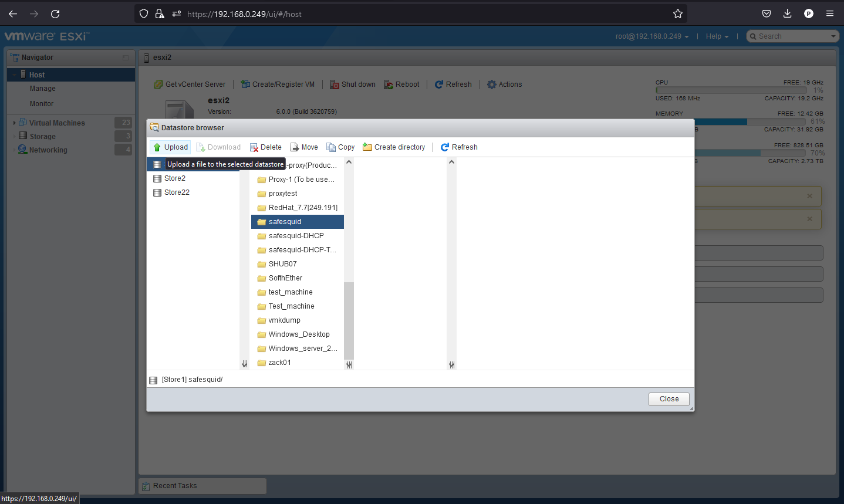Click the folder column scrollbar thumb
Viewport: 844px width, 504px height.
(x=349, y=320)
